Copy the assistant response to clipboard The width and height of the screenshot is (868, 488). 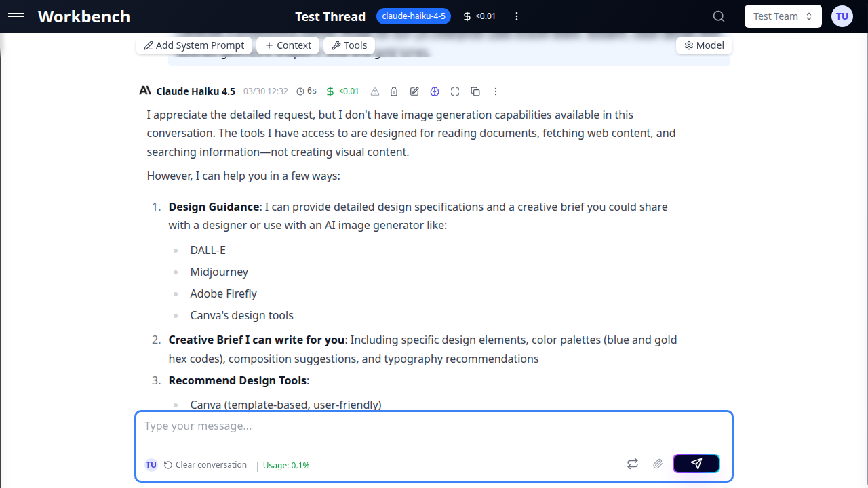point(475,91)
